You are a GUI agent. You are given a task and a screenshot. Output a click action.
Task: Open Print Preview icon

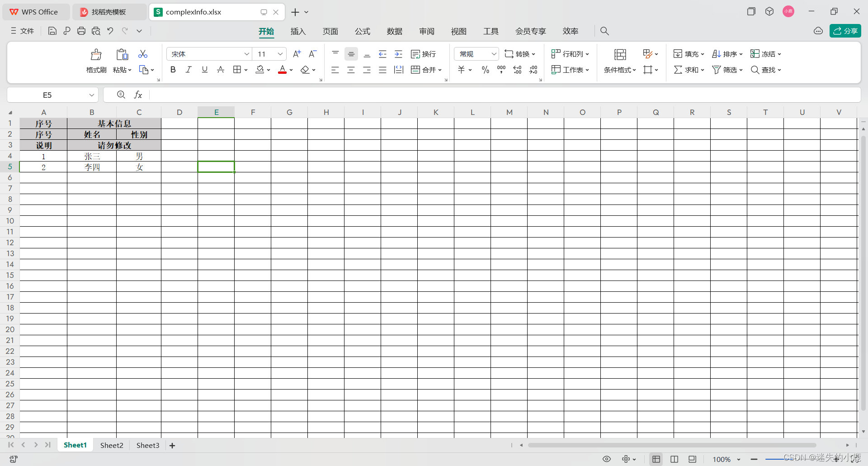(x=96, y=31)
